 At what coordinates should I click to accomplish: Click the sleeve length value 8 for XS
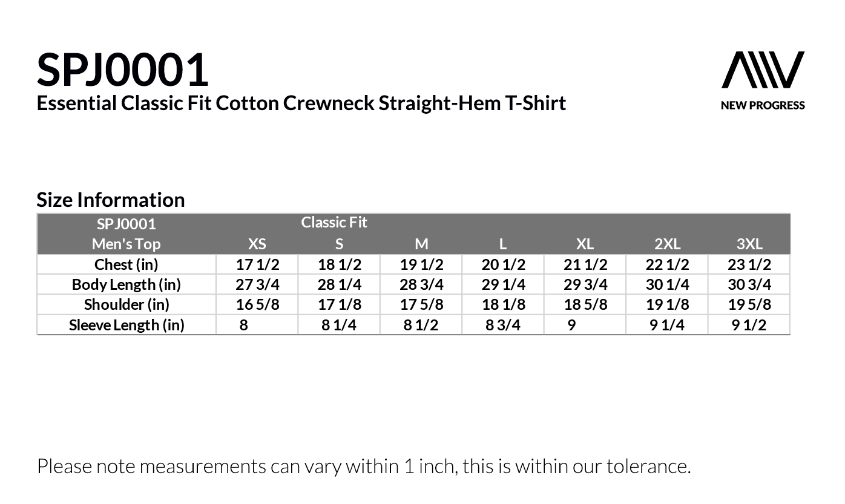[x=243, y=325]
